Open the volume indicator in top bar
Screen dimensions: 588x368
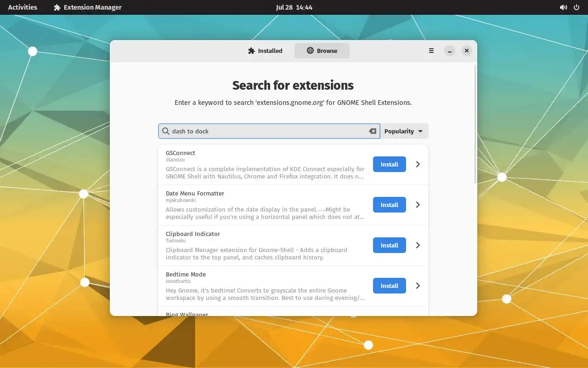pyautogui.click(x=563, y=7)
